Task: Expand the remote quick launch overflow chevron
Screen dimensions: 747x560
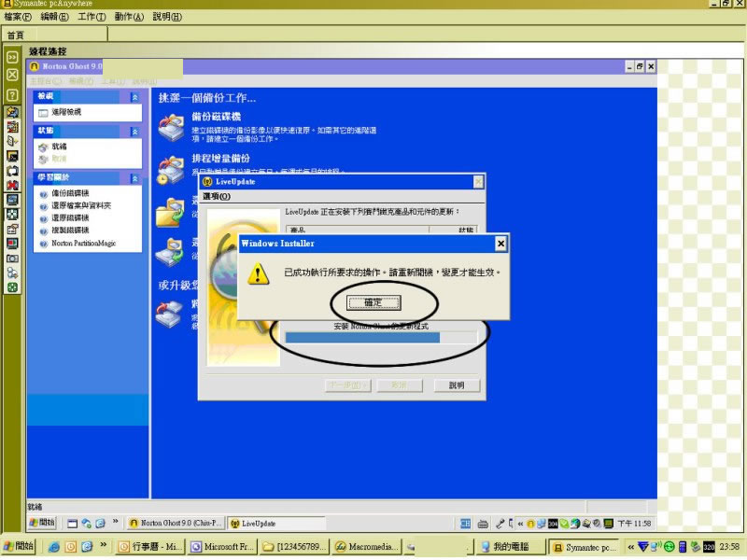Action: click(115, 522)
